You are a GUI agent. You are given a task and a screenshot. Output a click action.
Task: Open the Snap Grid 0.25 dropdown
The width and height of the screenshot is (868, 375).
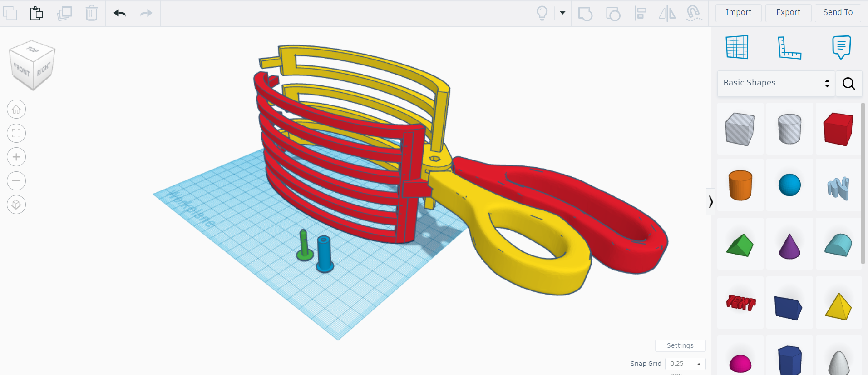click(x=685, y=364)
